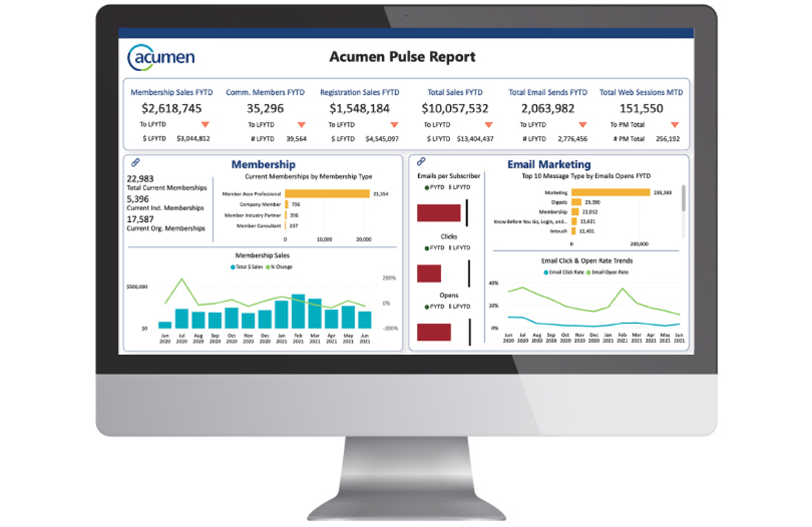Click the # LFYTD value 39,564

click(x=296, y=138)
